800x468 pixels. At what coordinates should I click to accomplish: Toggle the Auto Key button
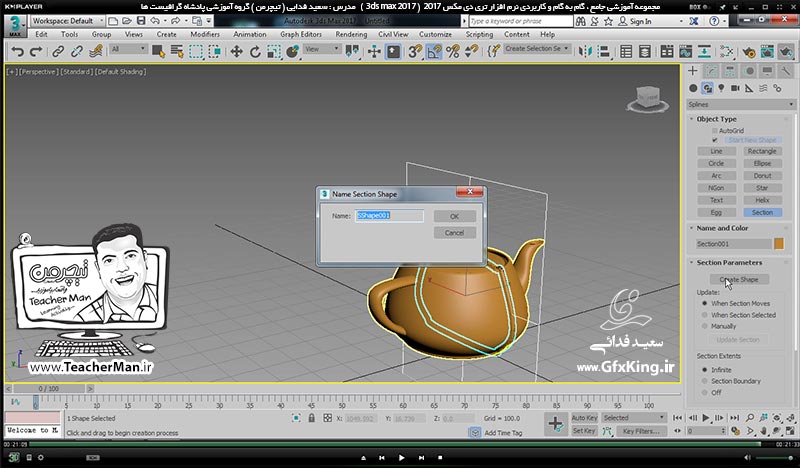pos(584,417)
